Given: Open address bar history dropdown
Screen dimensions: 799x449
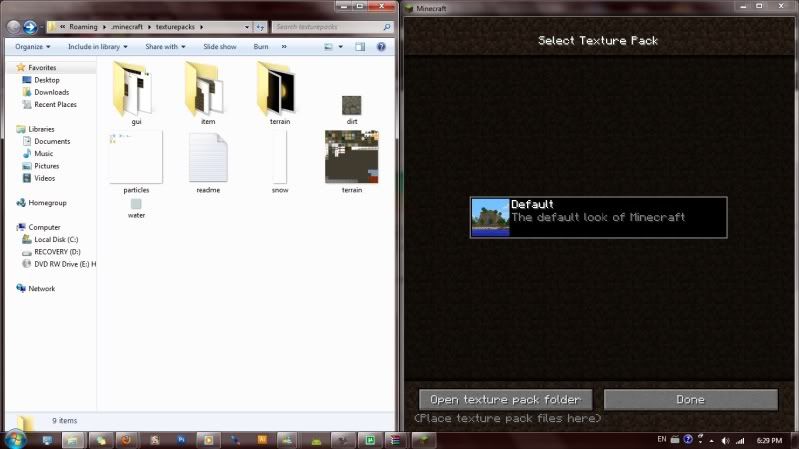Looking at the screenshot, I should 247,27.
